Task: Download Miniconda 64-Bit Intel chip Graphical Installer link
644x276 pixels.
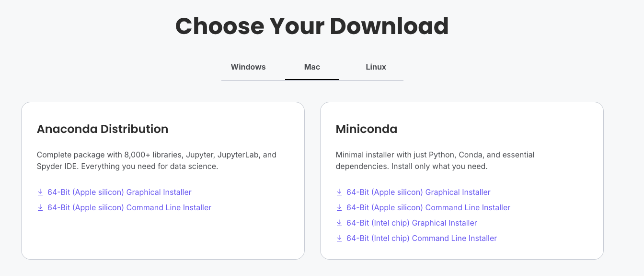Action: click(412, 223)
